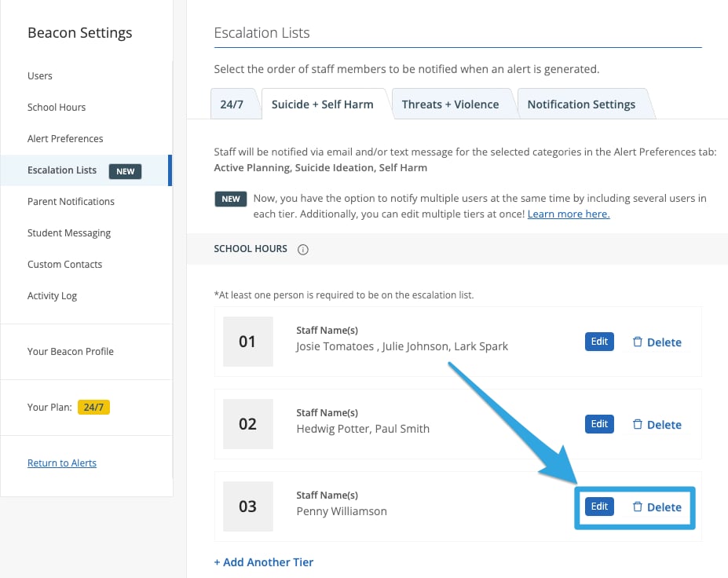Click the NEW badge in the announcement
728x578 pixels.
coord(231,199)
